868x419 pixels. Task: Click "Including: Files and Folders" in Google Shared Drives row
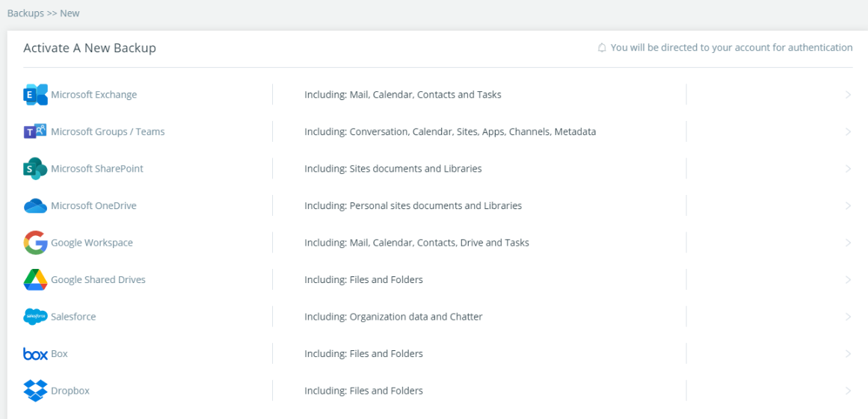coord(363,279)
